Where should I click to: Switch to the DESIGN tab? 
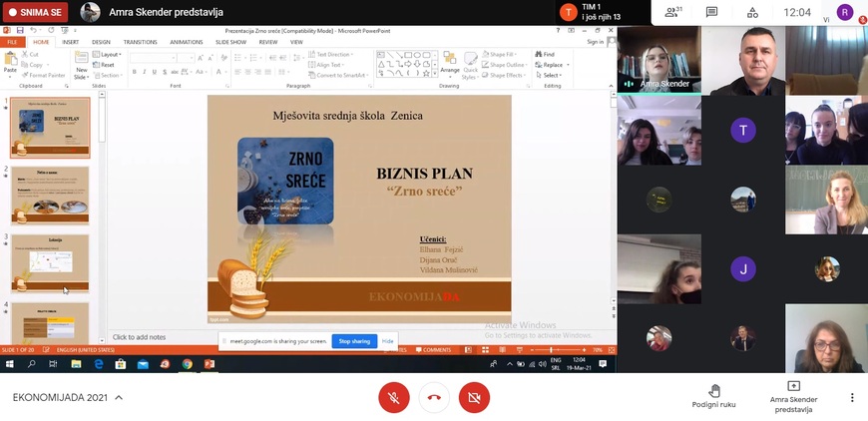101,42
